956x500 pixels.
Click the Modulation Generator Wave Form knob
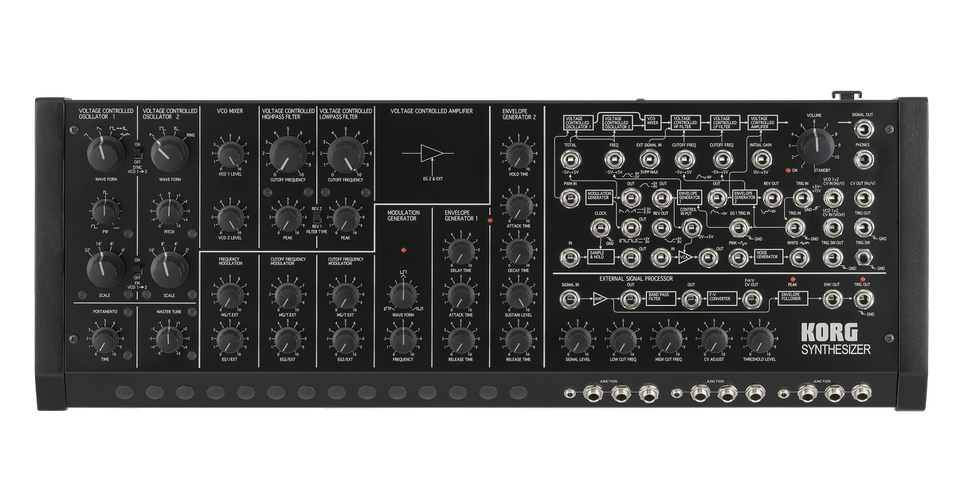tap(403, 295)
